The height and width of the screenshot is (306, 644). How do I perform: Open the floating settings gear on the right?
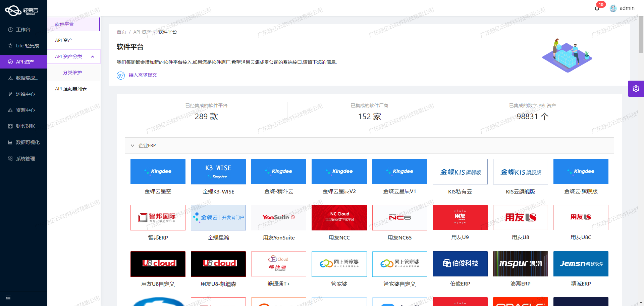tap(636, 88)
